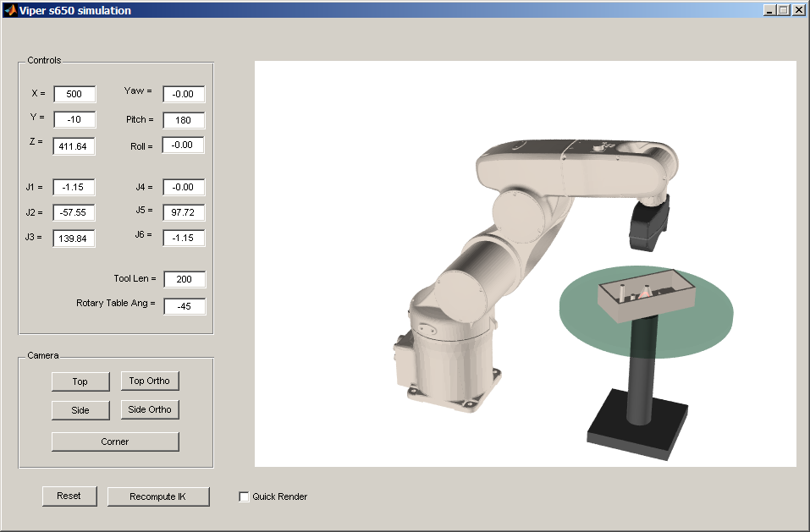Click the "Quick Render" label text
This screenshot has width=810, height=532.
coord(279,496)
